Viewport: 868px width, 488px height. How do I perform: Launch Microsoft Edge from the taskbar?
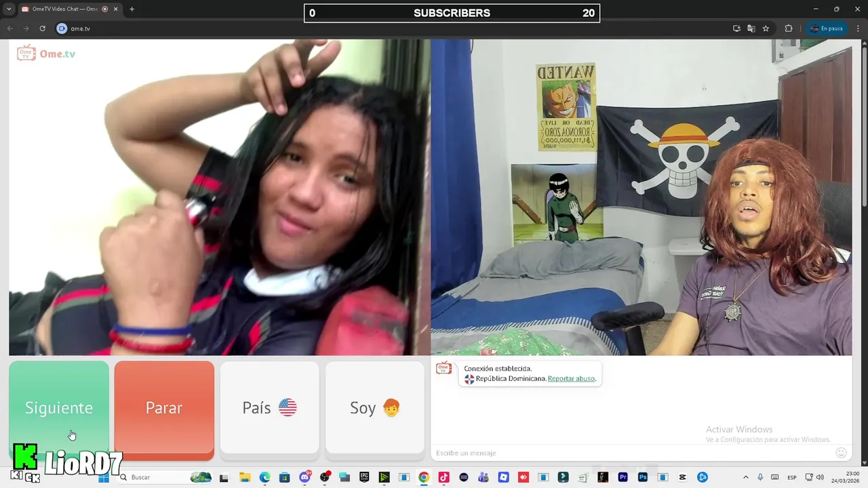click(264, 477)
